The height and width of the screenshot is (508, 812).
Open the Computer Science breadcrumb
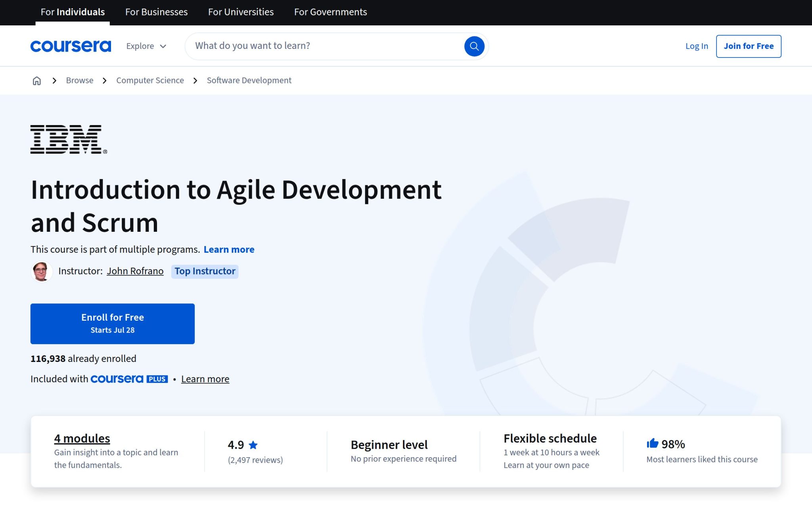(x=150, y=81)
